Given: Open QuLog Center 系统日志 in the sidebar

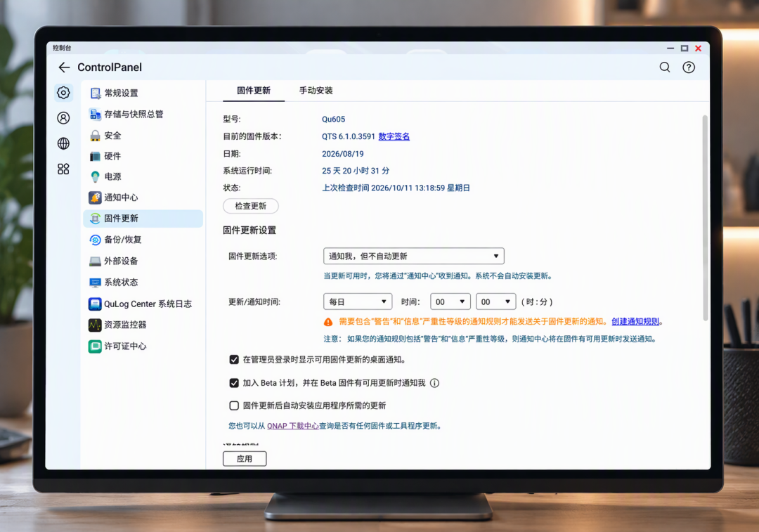Looking at the screenshot, I should point(148,304).
